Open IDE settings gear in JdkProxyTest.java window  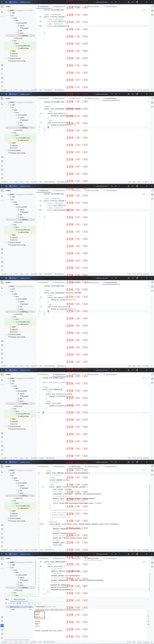137,554
